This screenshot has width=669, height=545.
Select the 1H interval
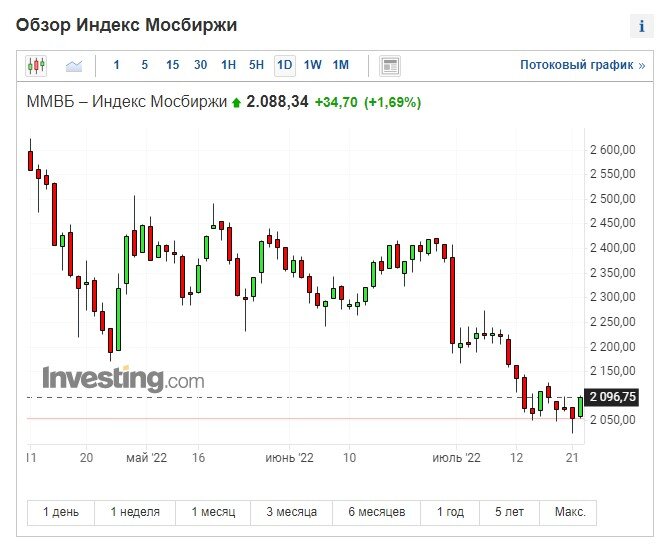click(229, 65)
